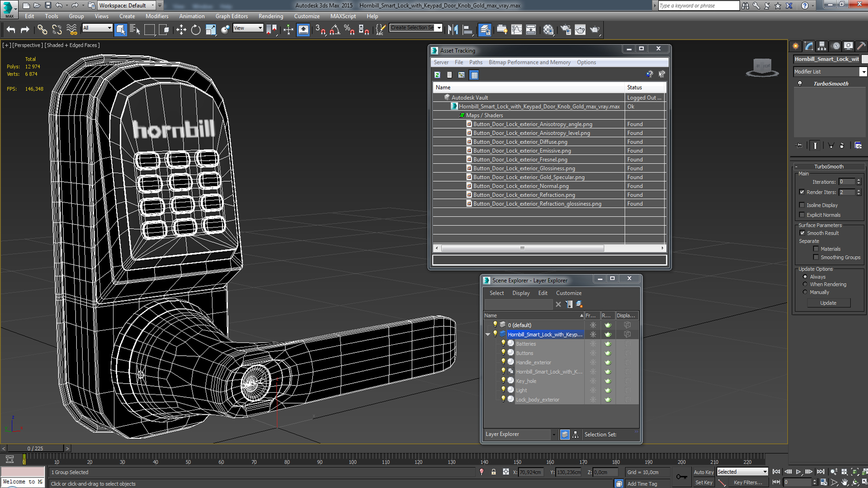868x488 pixels.
Task: Open the Workspace Default dropdown
Action: (x=127, y=5)
